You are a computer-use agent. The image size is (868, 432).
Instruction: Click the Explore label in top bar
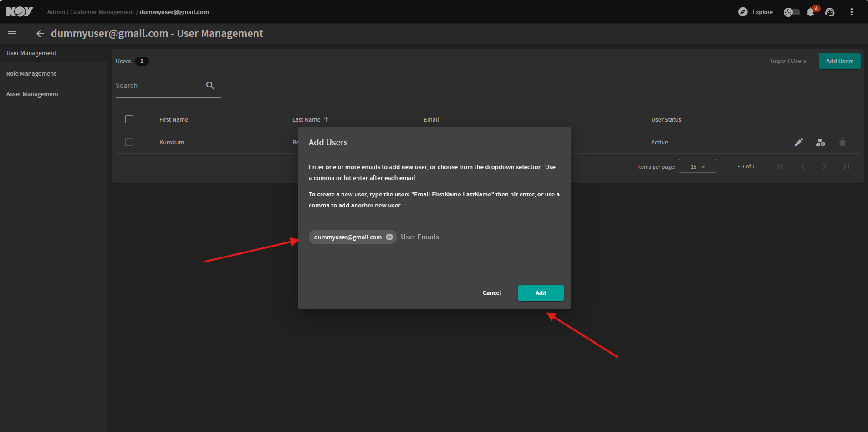click(x=763, y=12)
